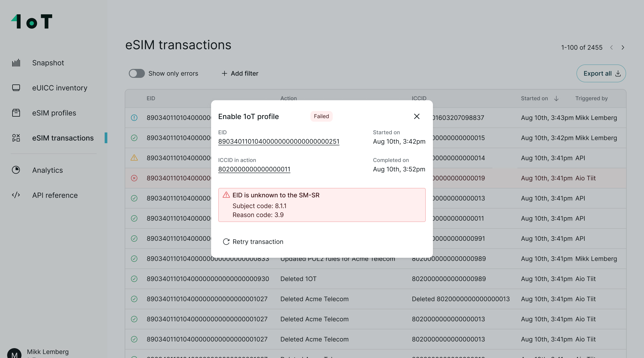This screenshot has height=358, width=644.
Task: Go to the next page of transactions
Action: click(623, 47)
